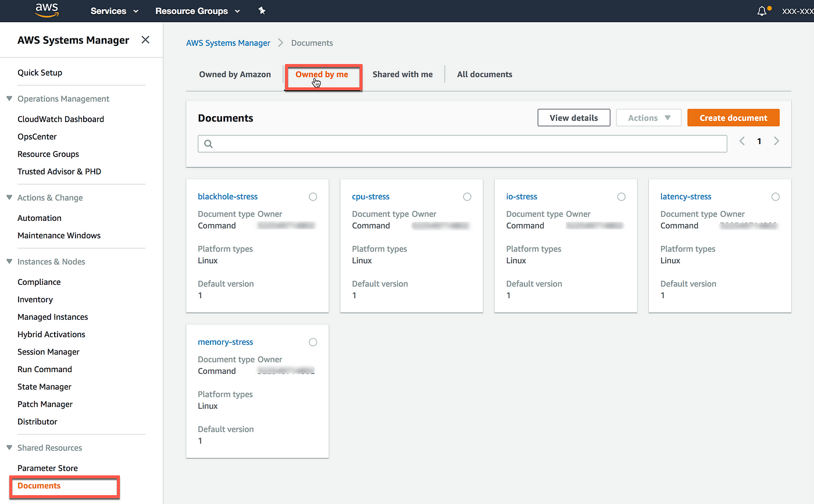Open the Actions dropdown button
The width and height of the screenshot is (814, 504).
(x=649, y=117)
